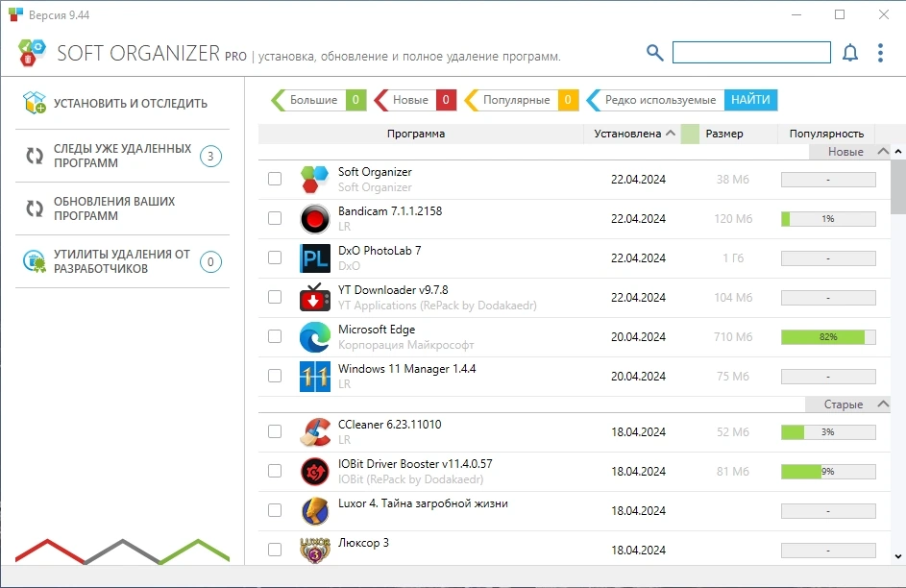Select the Редко используемые filter tab
Image resolution: width=906 pixels, height=588 pixels.
tap(655, 100)
